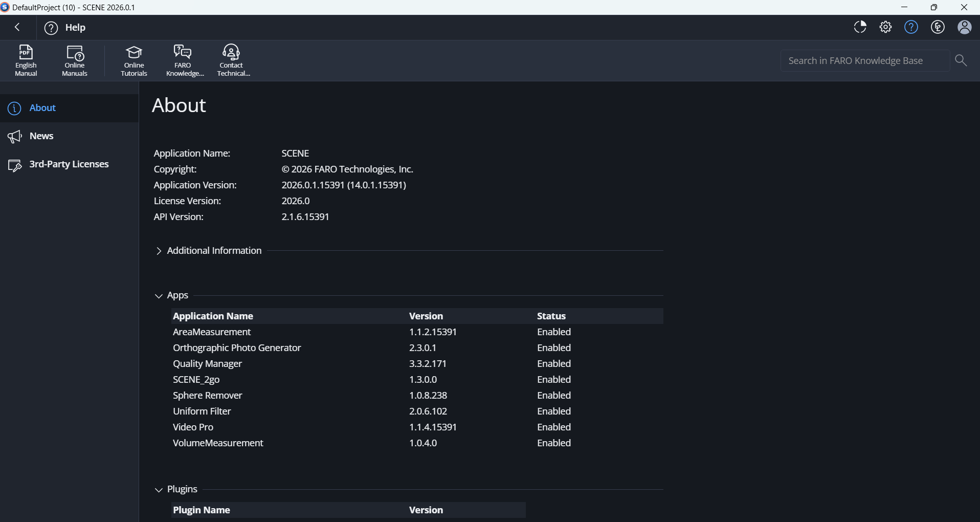
Task: Click the FARO Technologies copyright text
Action: (x=347, y=169)
